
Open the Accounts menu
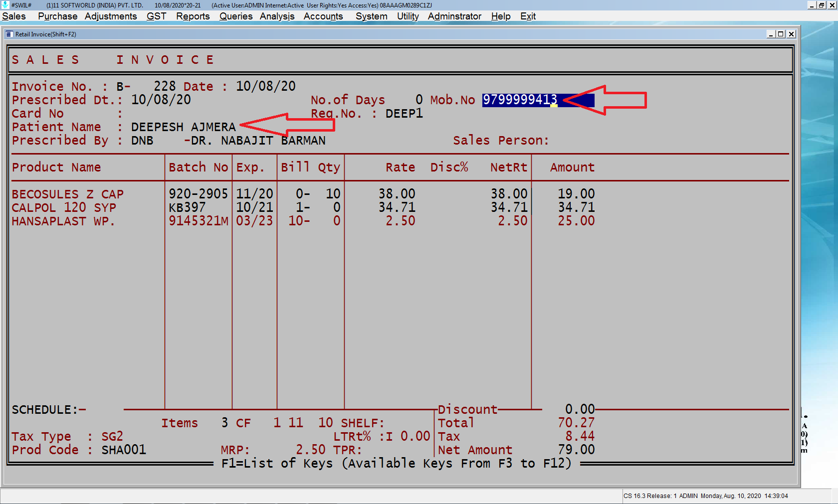coord(323,16)
